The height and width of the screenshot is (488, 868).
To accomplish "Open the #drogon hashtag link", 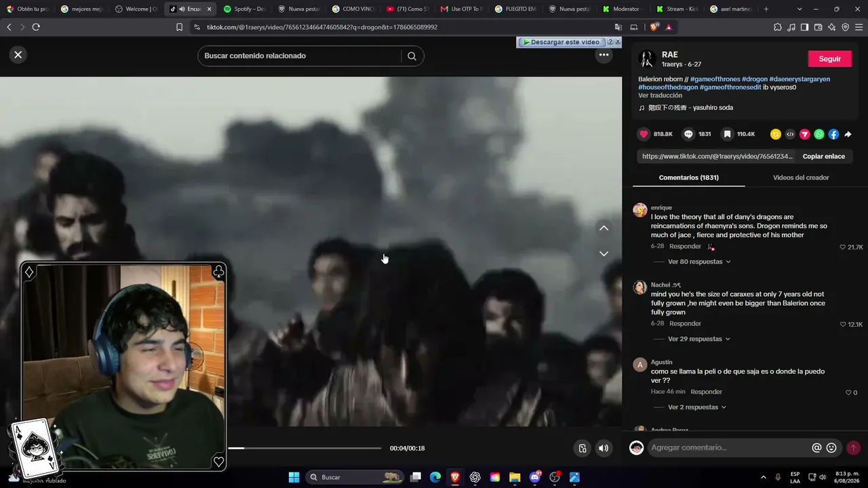I will click(x=755, y=79).
